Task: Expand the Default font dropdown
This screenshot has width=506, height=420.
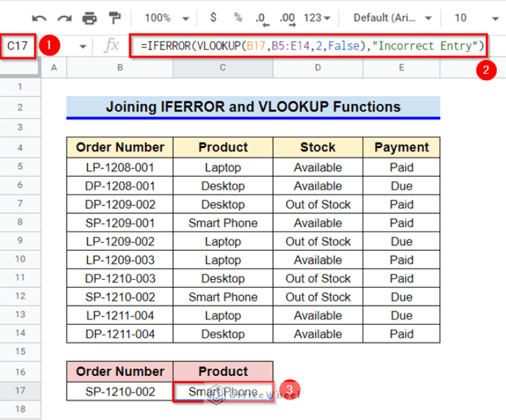Action: [393, 18]
